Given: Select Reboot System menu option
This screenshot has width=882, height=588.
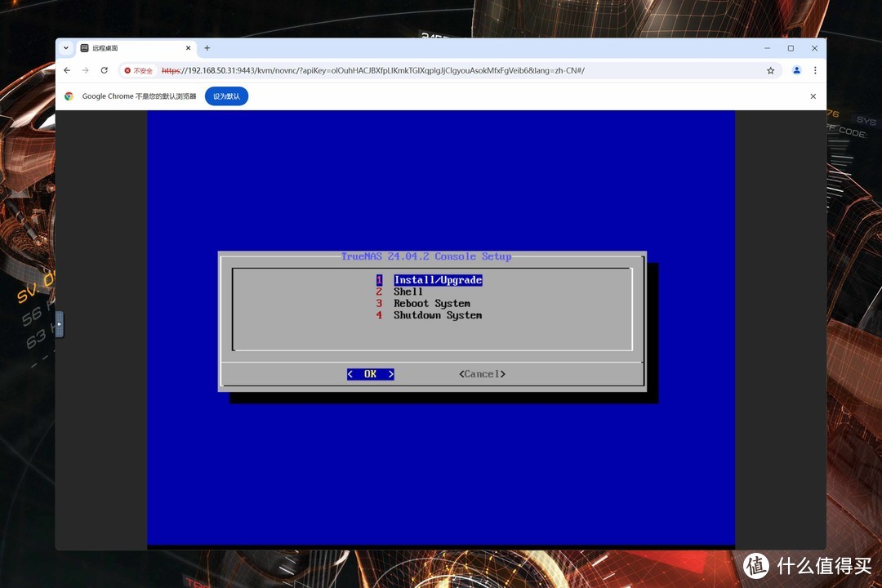Looking at the screenshot, I should point(431,303).
